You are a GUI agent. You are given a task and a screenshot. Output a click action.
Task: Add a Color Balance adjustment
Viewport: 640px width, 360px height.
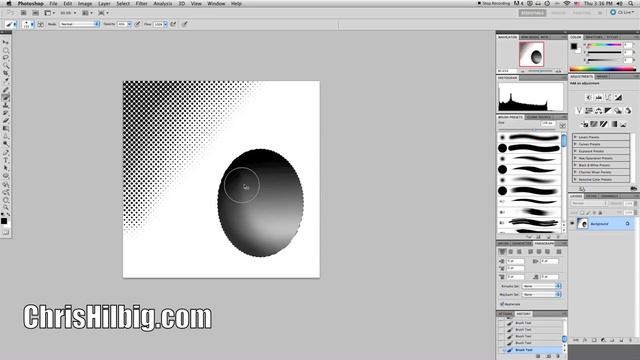pyautogui.click(x=598, y=111)
